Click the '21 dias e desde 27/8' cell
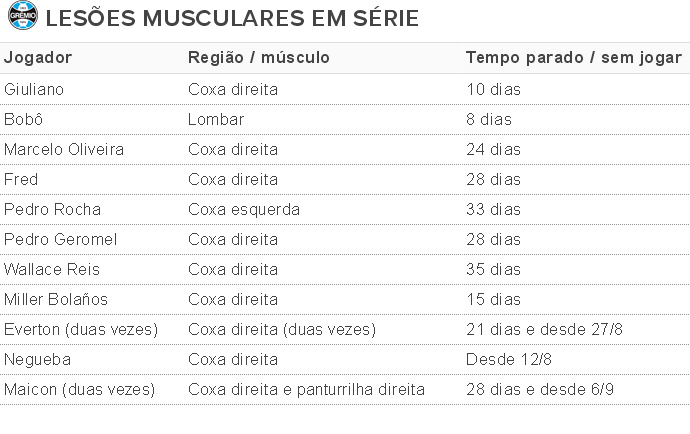Screen dimensions: 690x434 pyautogui.click(x=544, y=329)
